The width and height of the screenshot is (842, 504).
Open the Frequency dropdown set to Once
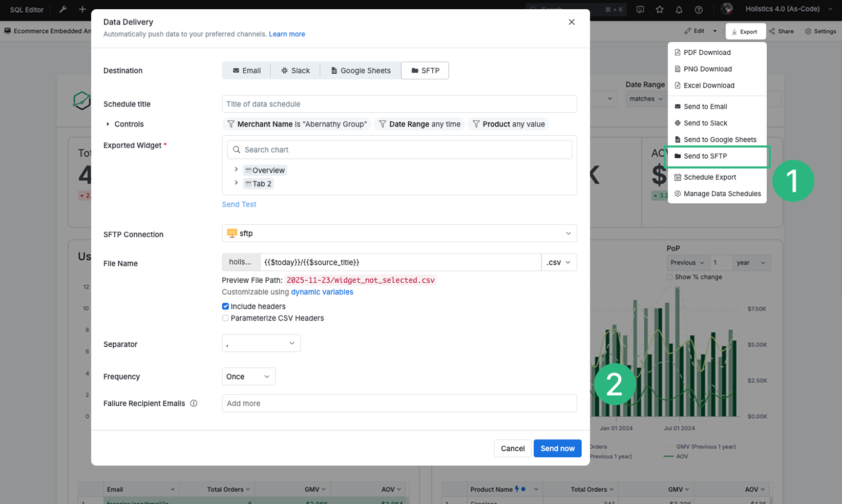pos(248,376)
